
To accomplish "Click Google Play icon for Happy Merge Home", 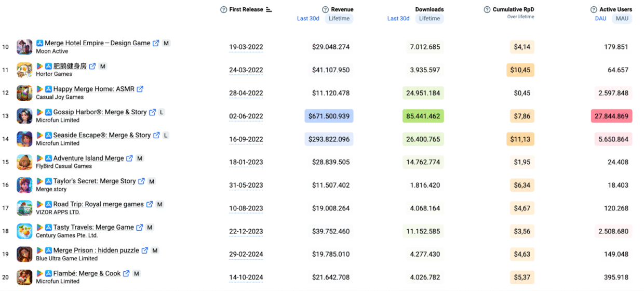I will [x=40, y=89].
